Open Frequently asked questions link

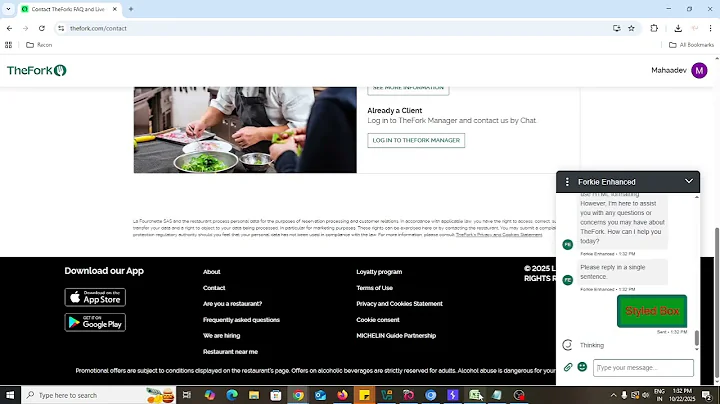(x=241, y=320)
